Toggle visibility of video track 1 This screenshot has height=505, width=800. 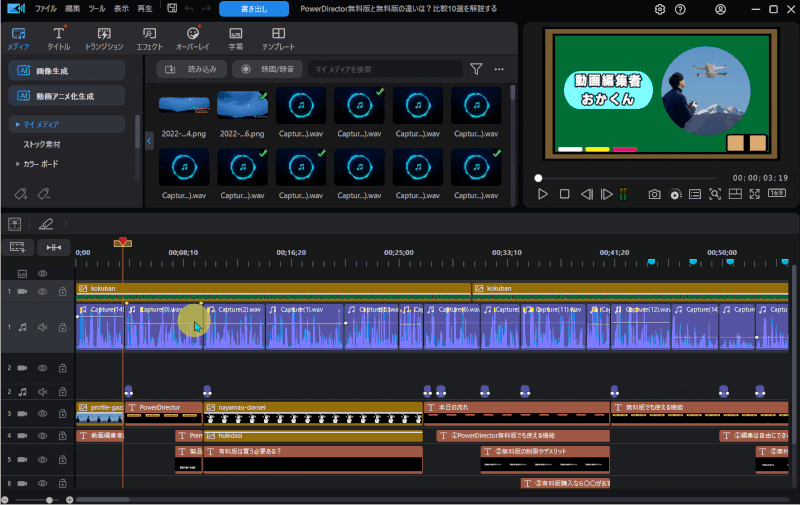pos(42,292)
